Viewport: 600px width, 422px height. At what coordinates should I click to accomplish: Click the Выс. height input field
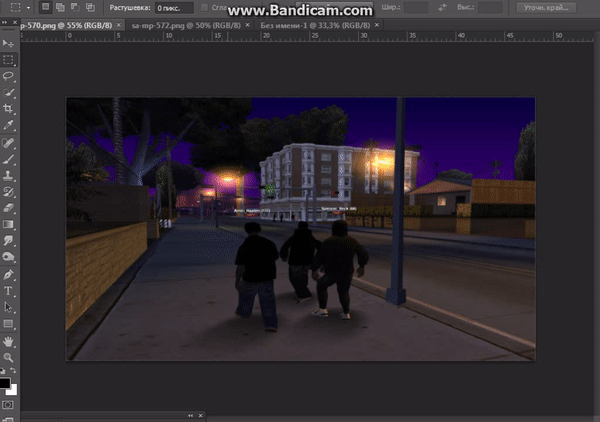(490, 8)
